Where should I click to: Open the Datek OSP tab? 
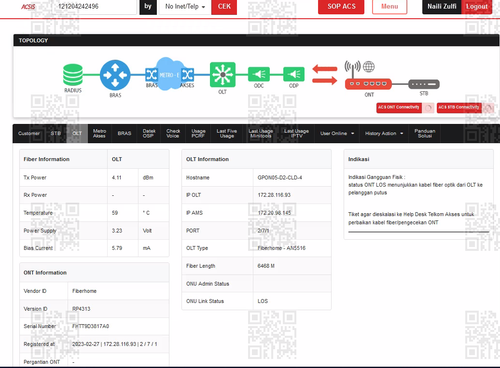coord(149,133)
